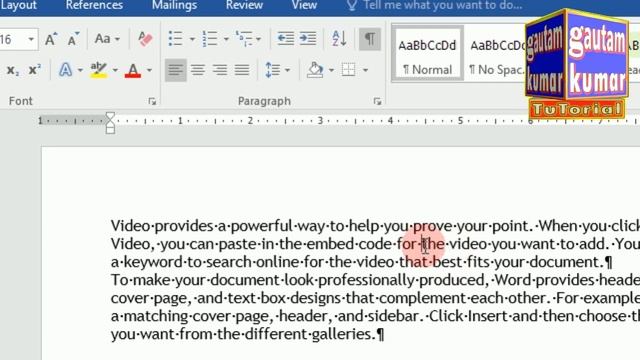Viewport: 640px width, 360px height.
Task: Insert a numbered list
Action: click(210, 39)
